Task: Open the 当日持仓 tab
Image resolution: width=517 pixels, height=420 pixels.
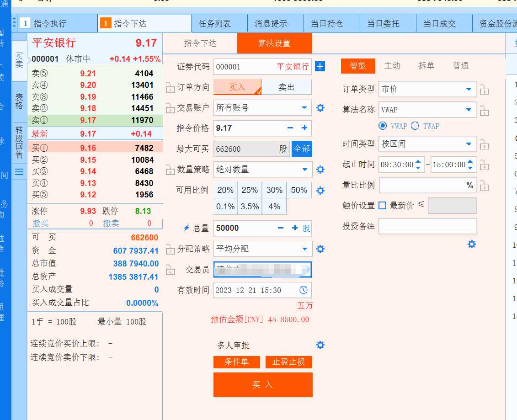Action: click(x=332, y=23)
